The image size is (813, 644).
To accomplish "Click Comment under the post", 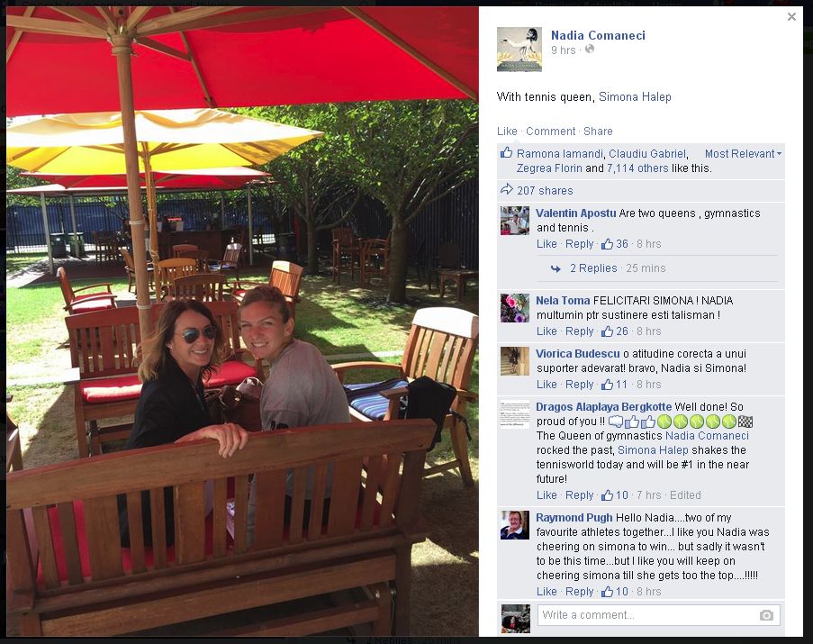I will [x=550, y=132].
